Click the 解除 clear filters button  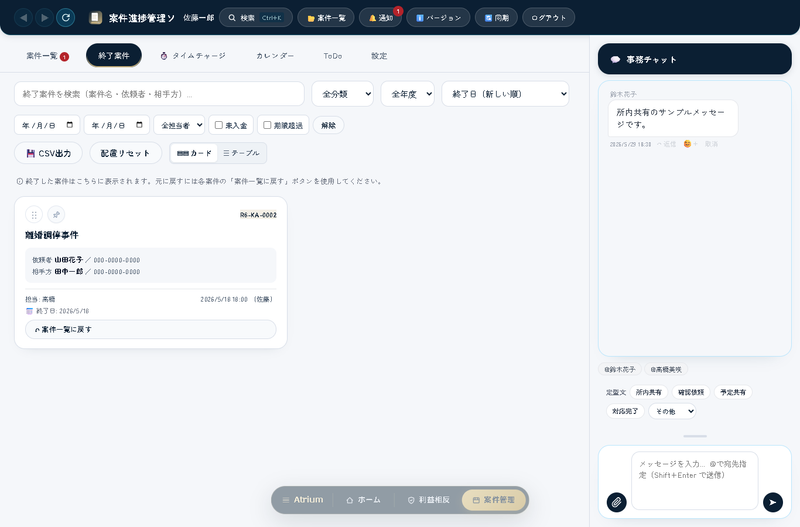coord(329,126)
